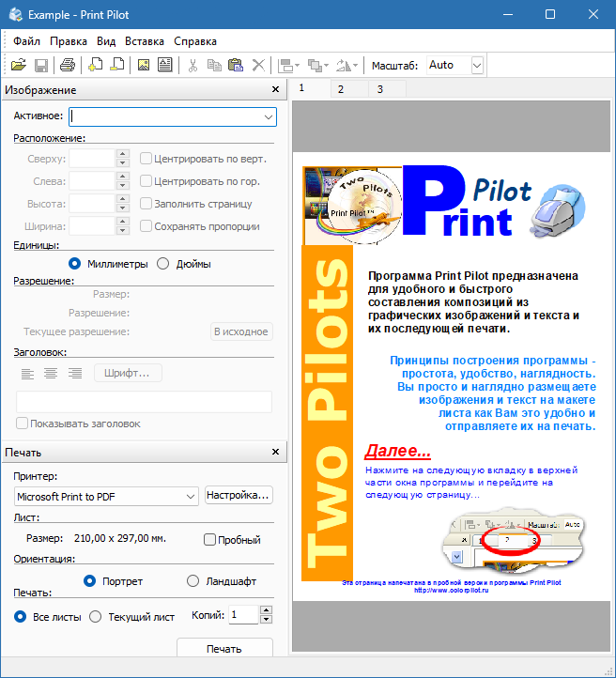Click the Печать button

(x=224, y=648)
